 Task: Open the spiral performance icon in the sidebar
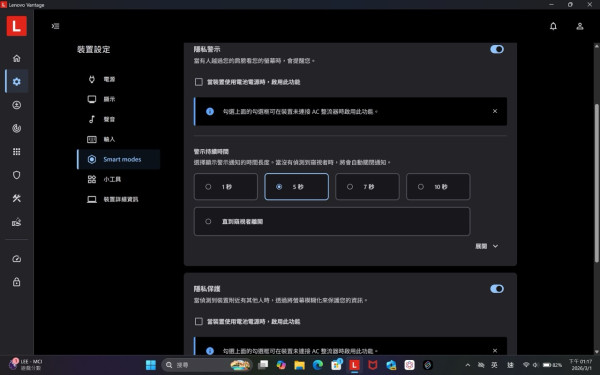[16, 128]
